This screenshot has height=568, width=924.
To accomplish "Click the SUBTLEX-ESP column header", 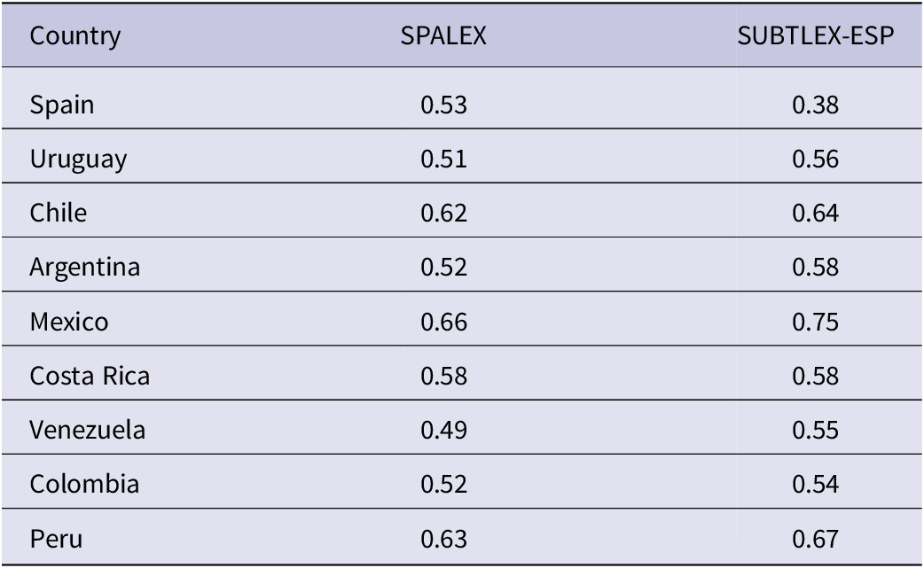I will click(x=815, y=37).
